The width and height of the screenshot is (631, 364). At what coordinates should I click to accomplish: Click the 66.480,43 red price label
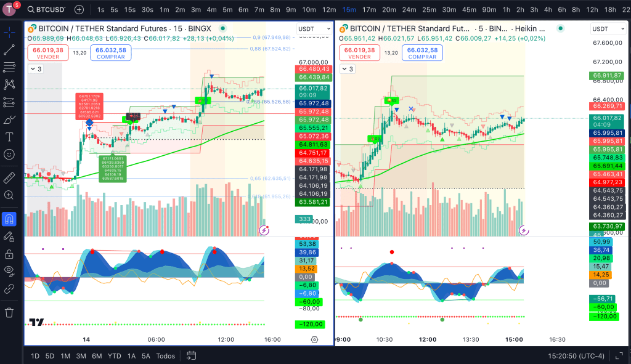point(314,69)
